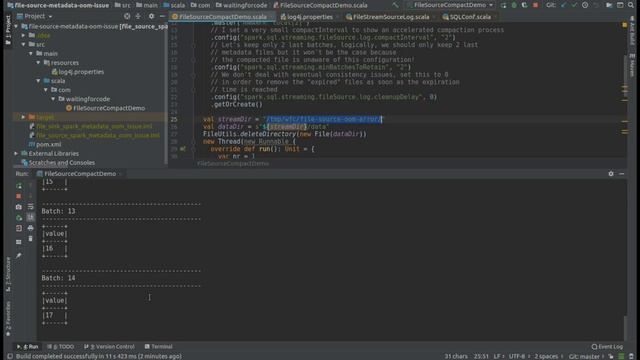
Task: Open the Version Control tool window
Action: [x=109, y=347]
